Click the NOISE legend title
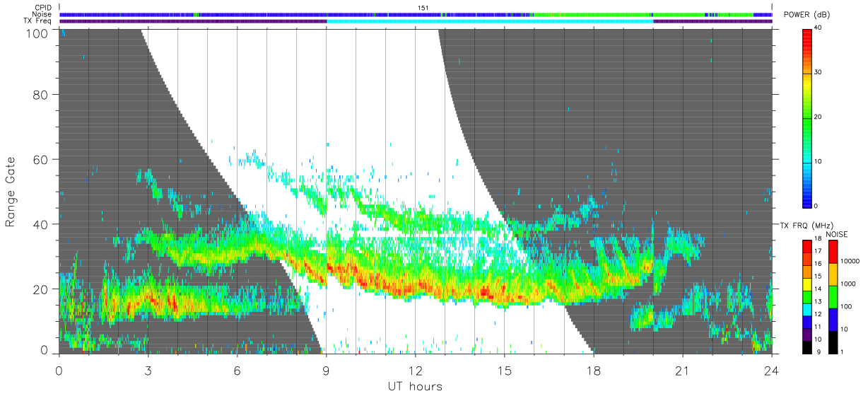Viewport: 868px width, 401px height. tap(836, 233)
